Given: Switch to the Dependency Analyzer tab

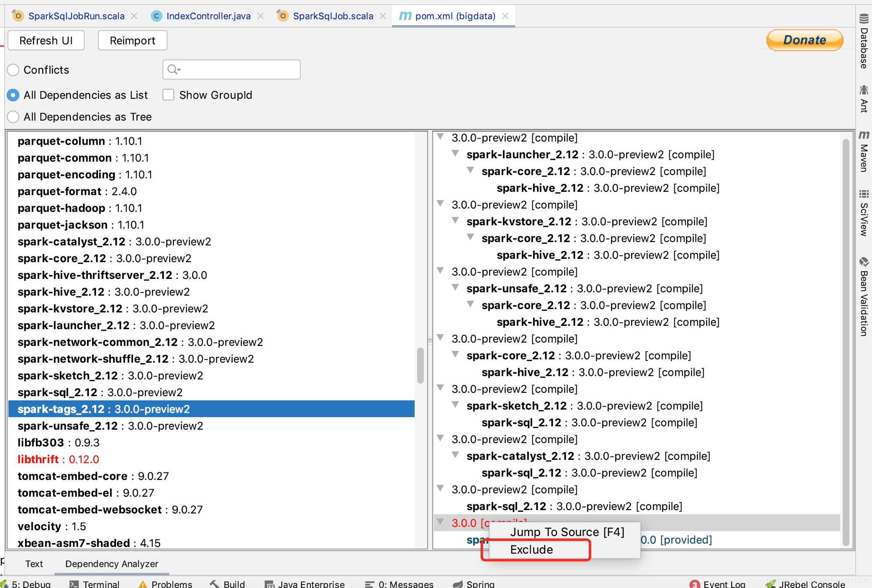Looking at the screenshot, I should coord(112,564).
